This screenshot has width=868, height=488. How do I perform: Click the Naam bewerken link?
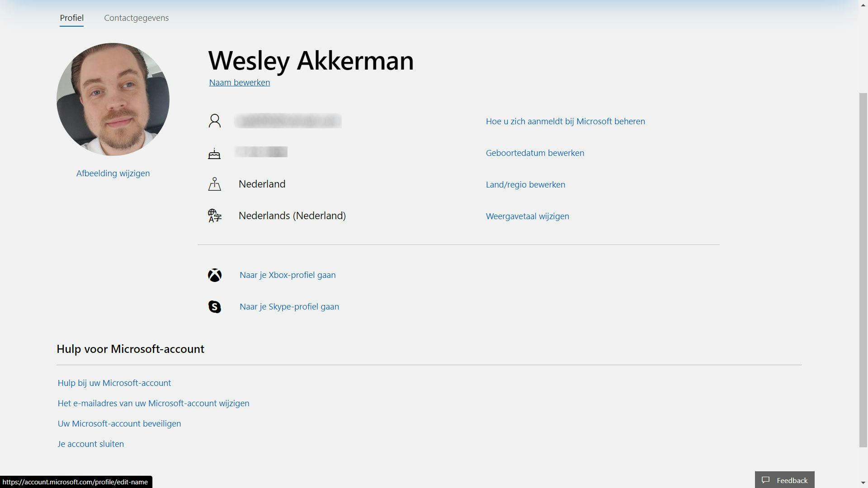click(x=239, y=83)
